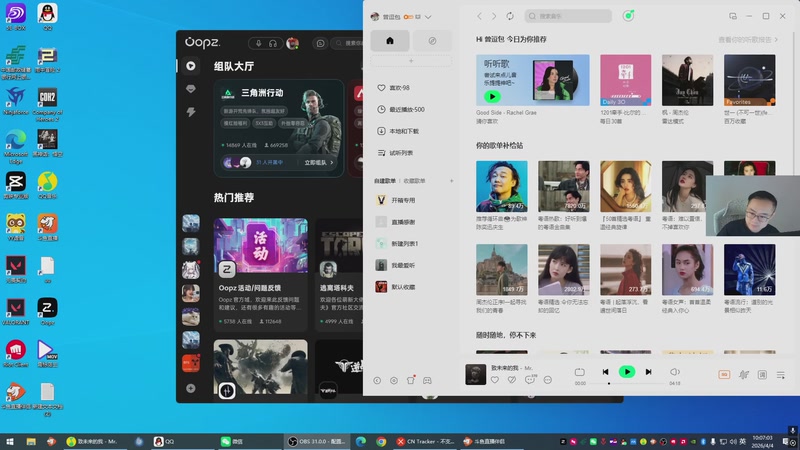Open the game controller icon at sidebar bottom

point(427,381)
